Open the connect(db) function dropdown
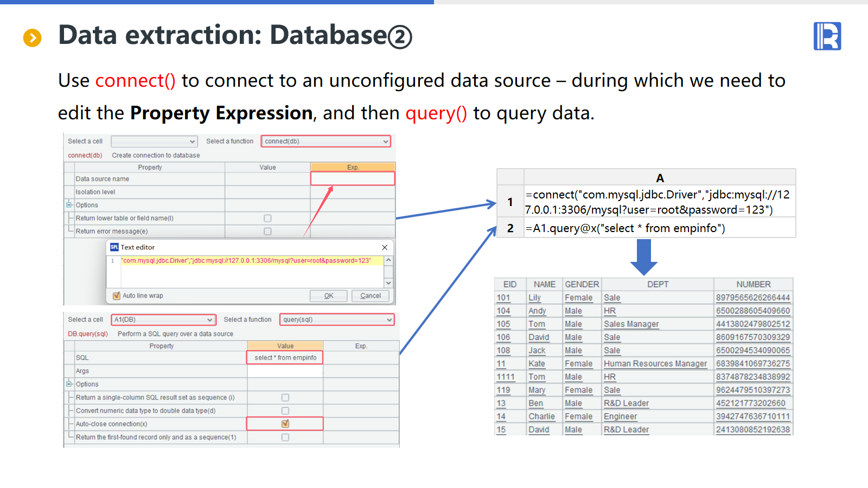This screenshot has height=488, width=868. point(386,142)
